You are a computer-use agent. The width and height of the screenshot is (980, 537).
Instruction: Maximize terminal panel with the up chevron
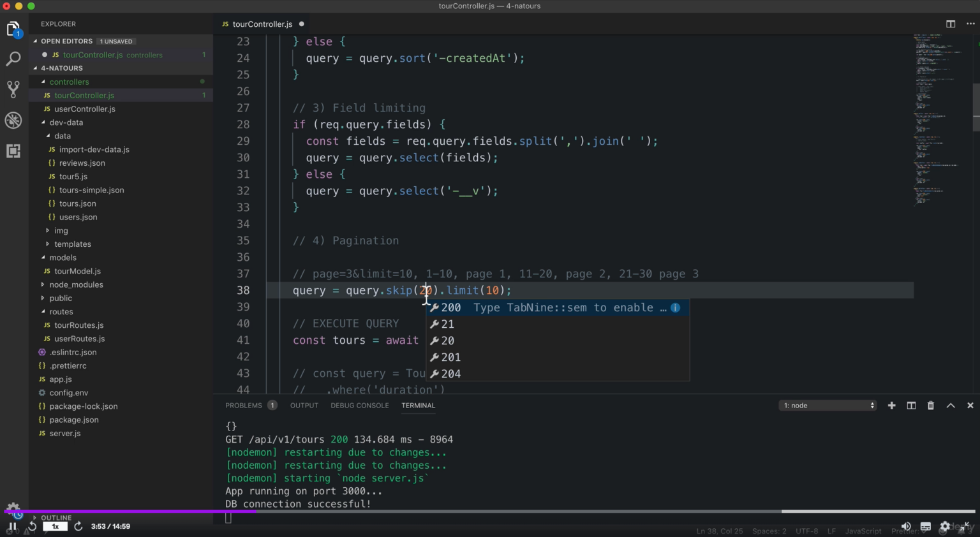(x=950, y=406)
